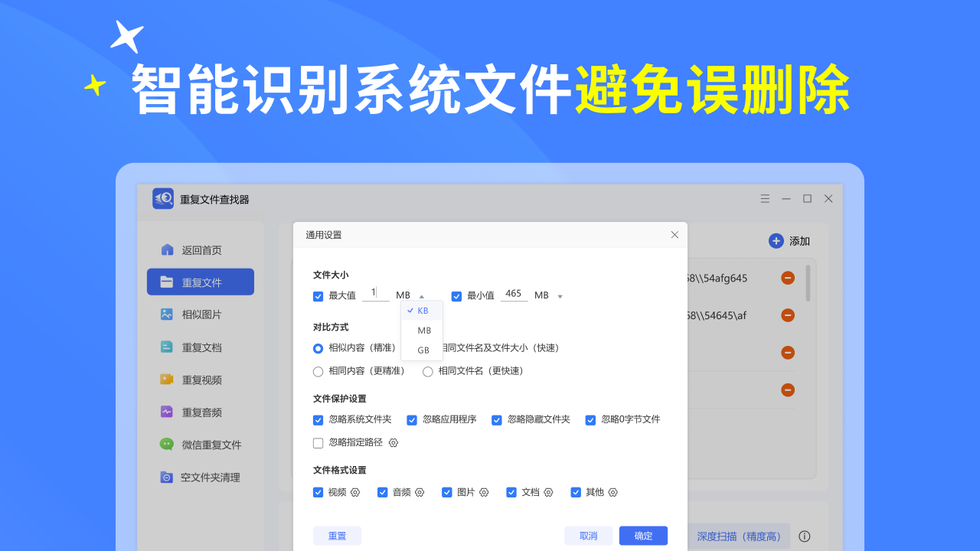This screenshot has height=551, width=980.
Task: Click the 重置 button to reset settings
Action: 337,535
